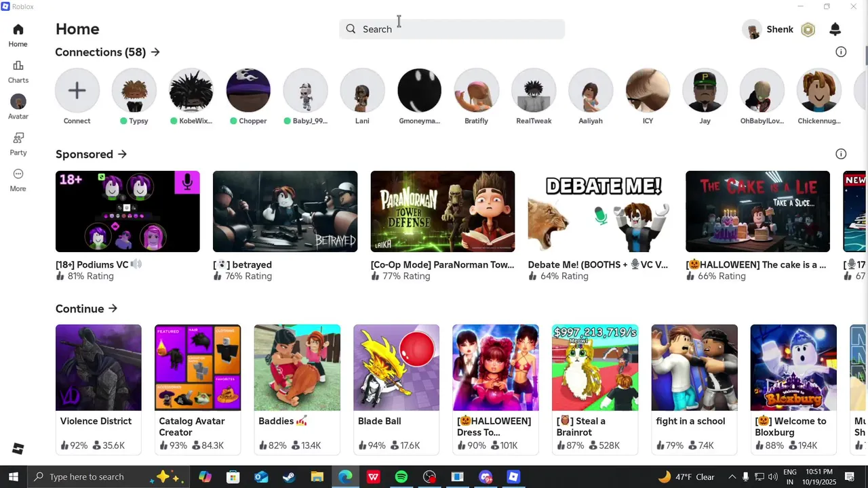Open Lani's connection avatar

[362, 90]
